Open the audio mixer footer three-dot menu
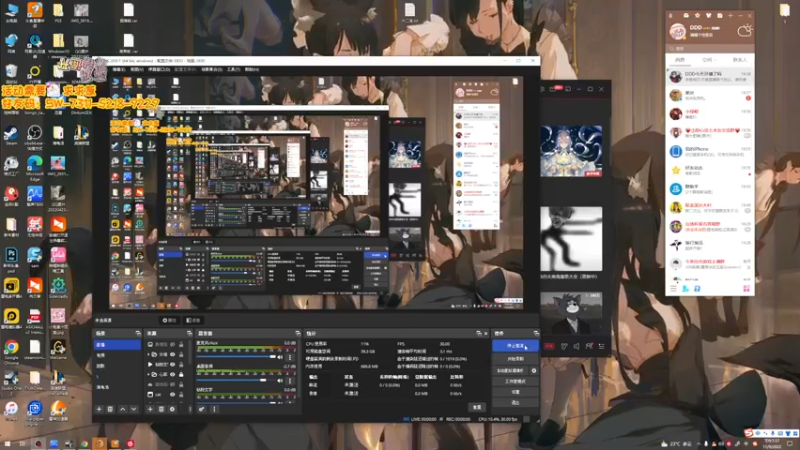Viewport: 800px width, 450px height. click(x=214, y=409)
